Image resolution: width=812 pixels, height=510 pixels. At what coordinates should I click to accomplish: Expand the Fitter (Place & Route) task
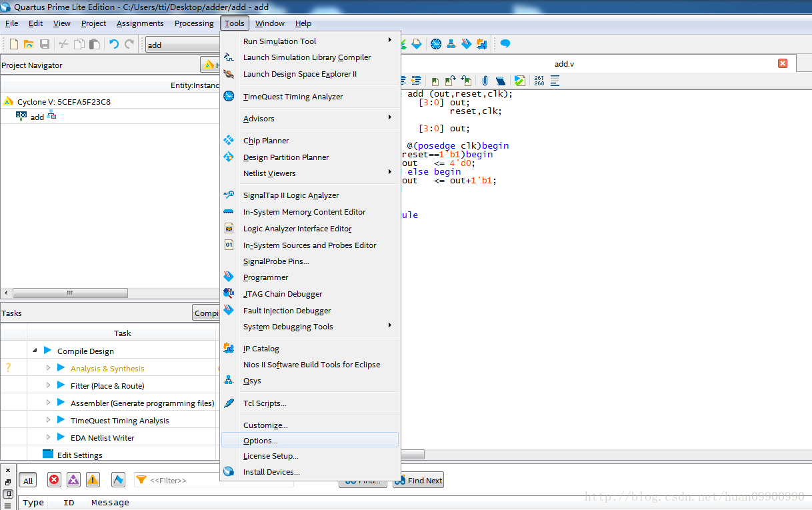click(48, 385)
